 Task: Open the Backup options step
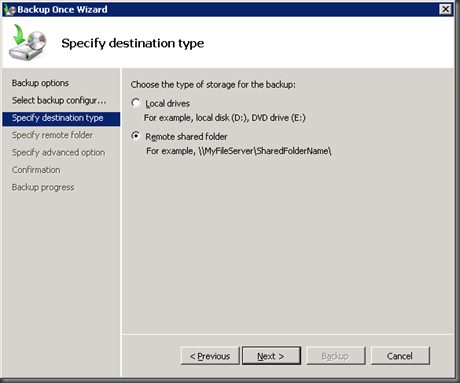(x=40, y=83)
